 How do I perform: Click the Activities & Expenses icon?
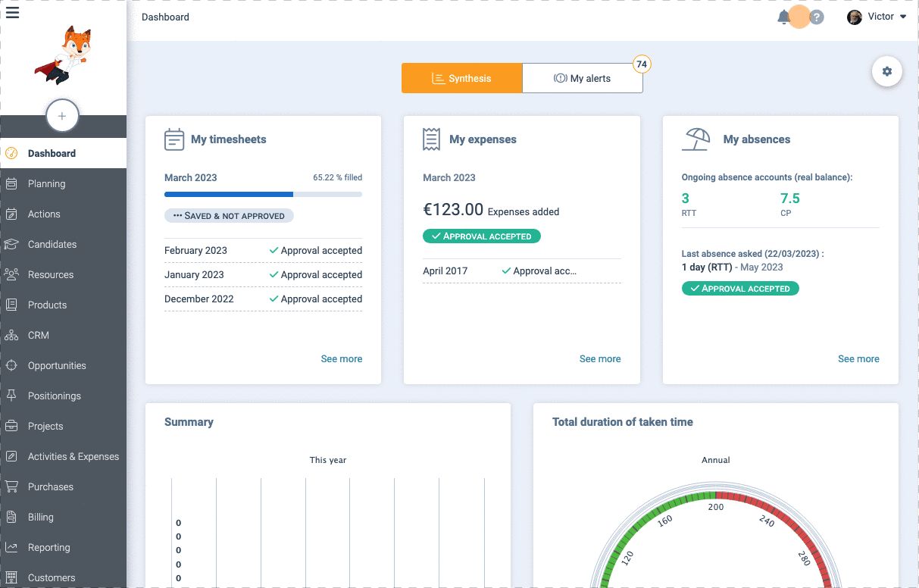(11, 456)
